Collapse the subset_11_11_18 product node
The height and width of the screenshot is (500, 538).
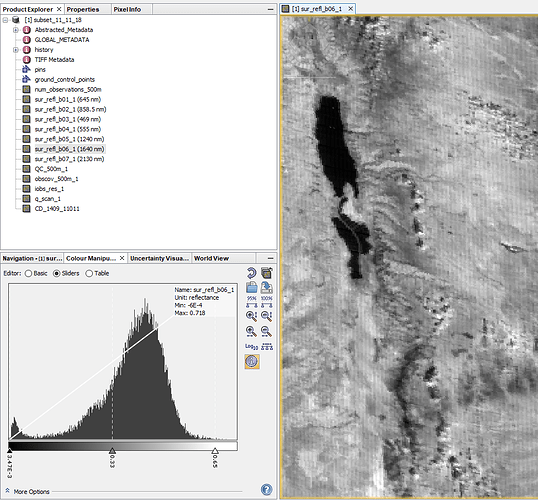coord(5,20)
